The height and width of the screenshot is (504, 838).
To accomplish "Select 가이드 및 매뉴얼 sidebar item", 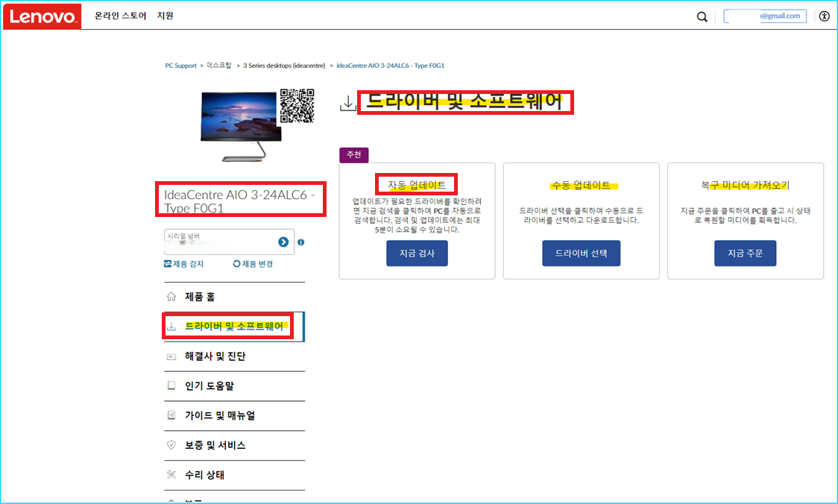I will (x=234, y=415).
